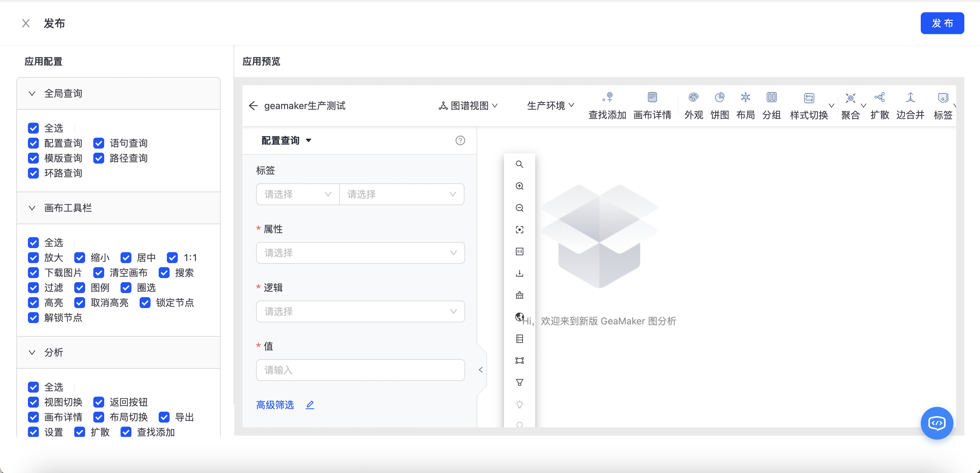This screenshot has width=980, height=473.
Task: Collapse the 画布工具栏 section
Action: coord(32,208)
